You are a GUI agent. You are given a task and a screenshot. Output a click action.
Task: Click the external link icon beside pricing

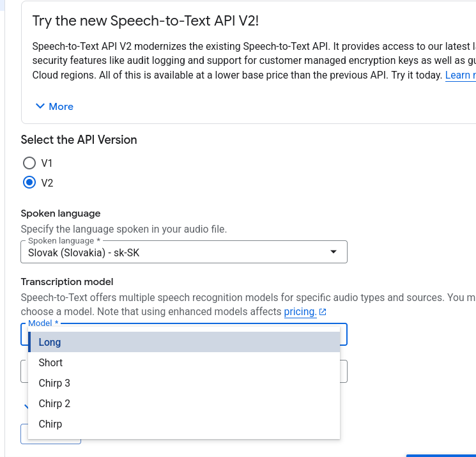(x=323, y=312)
